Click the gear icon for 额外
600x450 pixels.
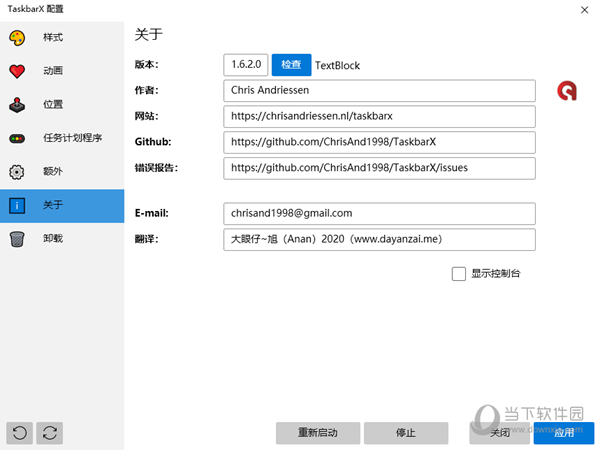click(x=17, y=172)
